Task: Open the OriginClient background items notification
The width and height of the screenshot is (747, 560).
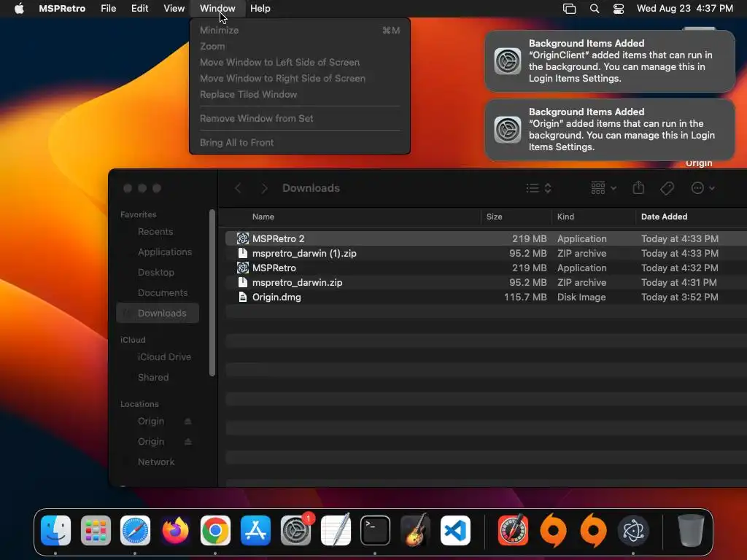Action: coord(609,61)
